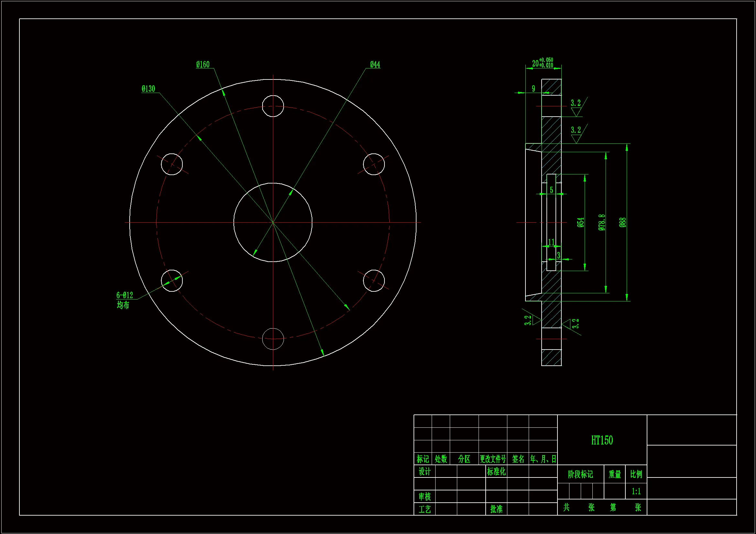Select the Ø88 dimension in section view

pyautogui.click(x=622, y=222)
